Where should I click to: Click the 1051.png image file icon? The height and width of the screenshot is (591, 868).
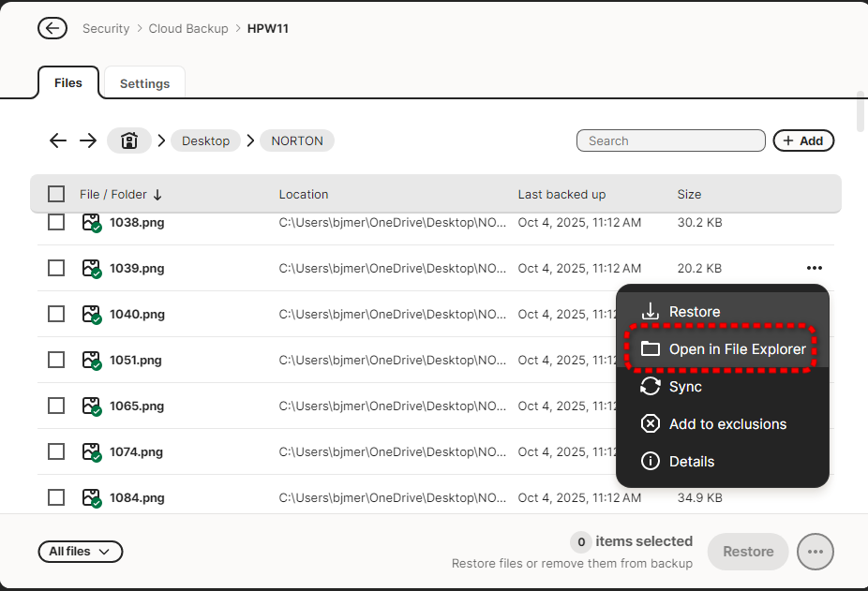coord(92,361)
